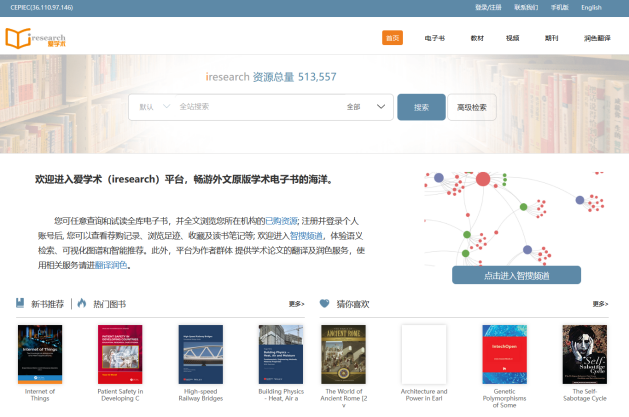Image resolution: width=629 pixels, height=417 pixels.
Task: Click the blue 搜索 button
Action: (421, 107)
